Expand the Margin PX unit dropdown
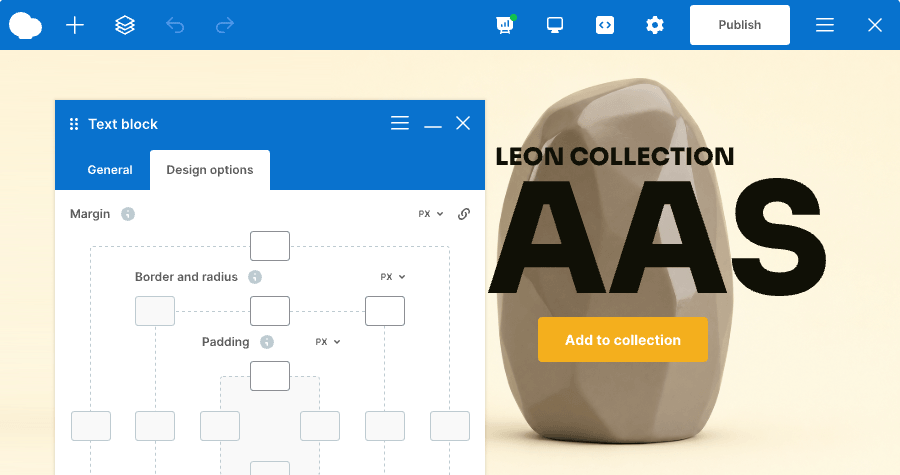 (430, 214)
